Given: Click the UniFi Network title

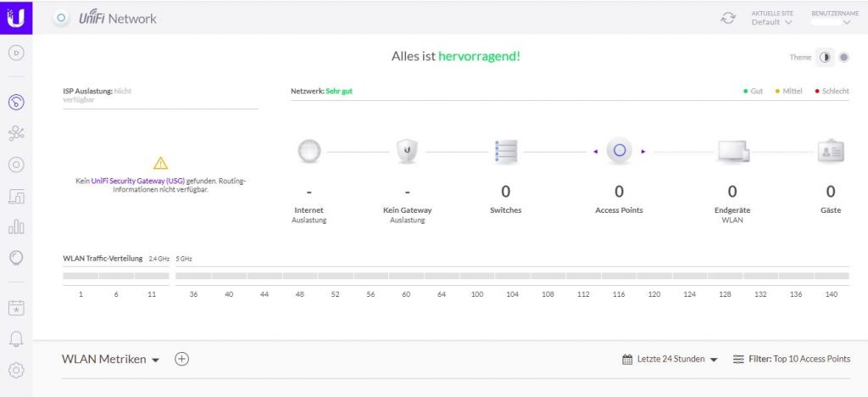Looking at the screenshot, I should pyautogui.click(x=117, y=19).
